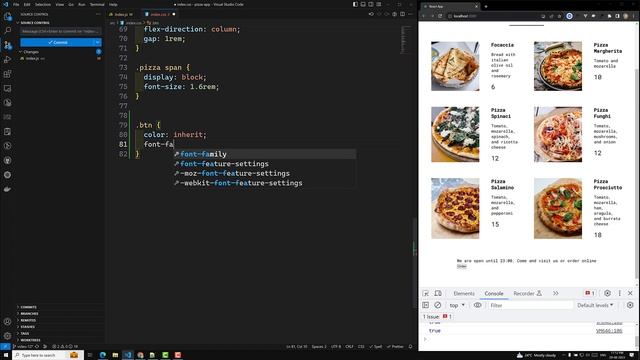Toggle VS Code bottom panel layout icon

363,4
